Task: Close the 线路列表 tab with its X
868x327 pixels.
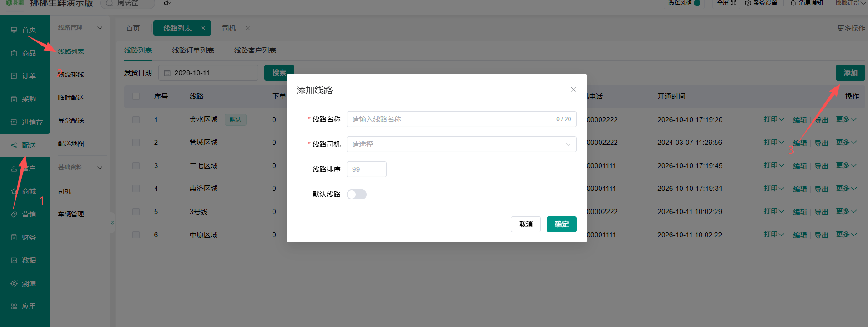Action: tap(203, 28)
